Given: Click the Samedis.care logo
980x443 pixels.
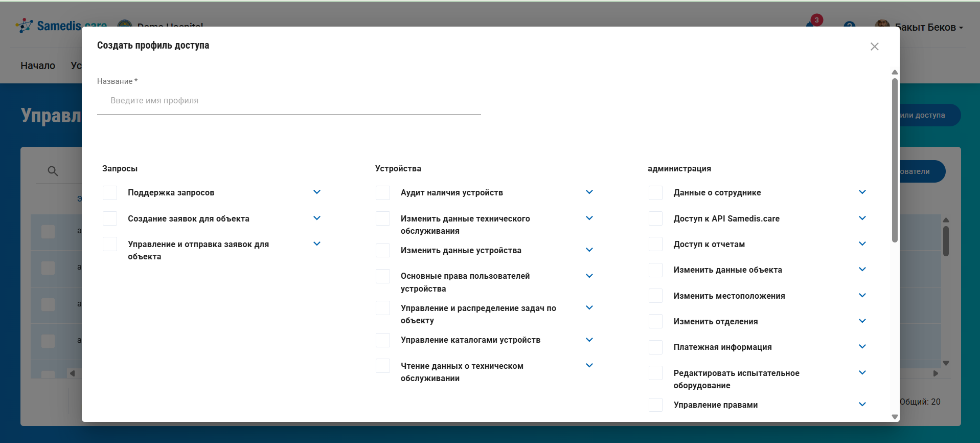Looking at the screenshot, I should click(x=61, y=26).
